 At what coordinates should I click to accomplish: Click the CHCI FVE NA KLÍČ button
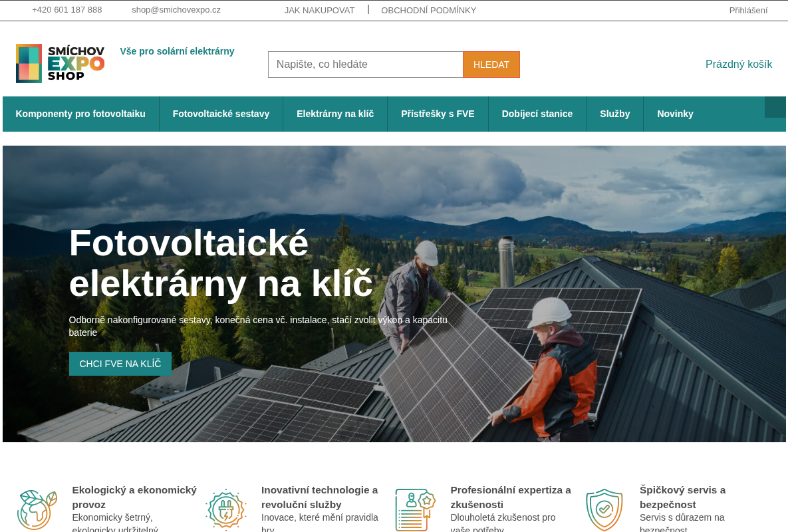point(120,364)
